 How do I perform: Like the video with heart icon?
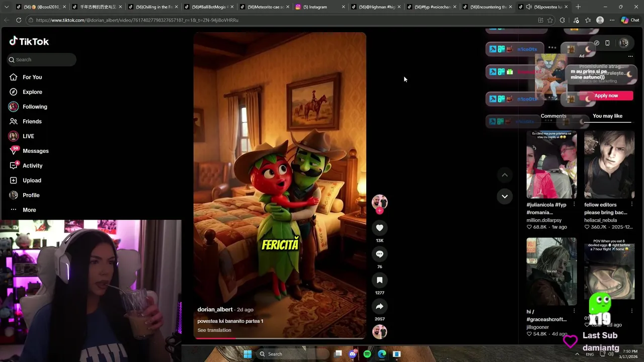coord(379,228)
